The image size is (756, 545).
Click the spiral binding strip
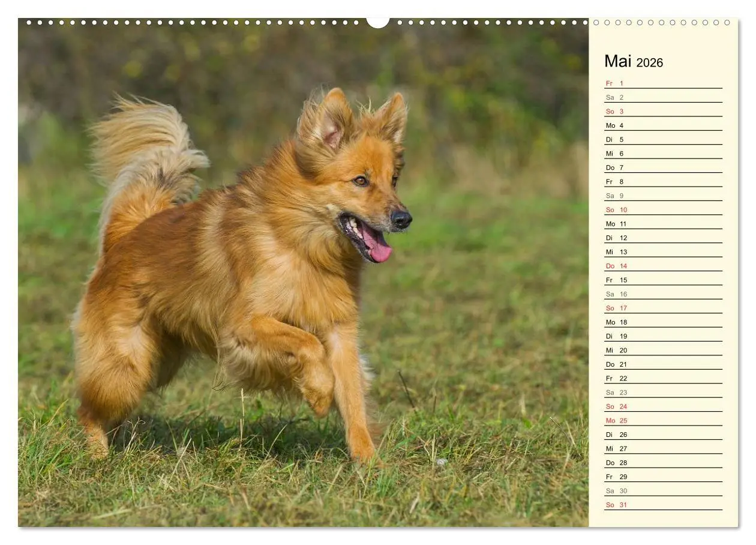click(x=240, y=23)
